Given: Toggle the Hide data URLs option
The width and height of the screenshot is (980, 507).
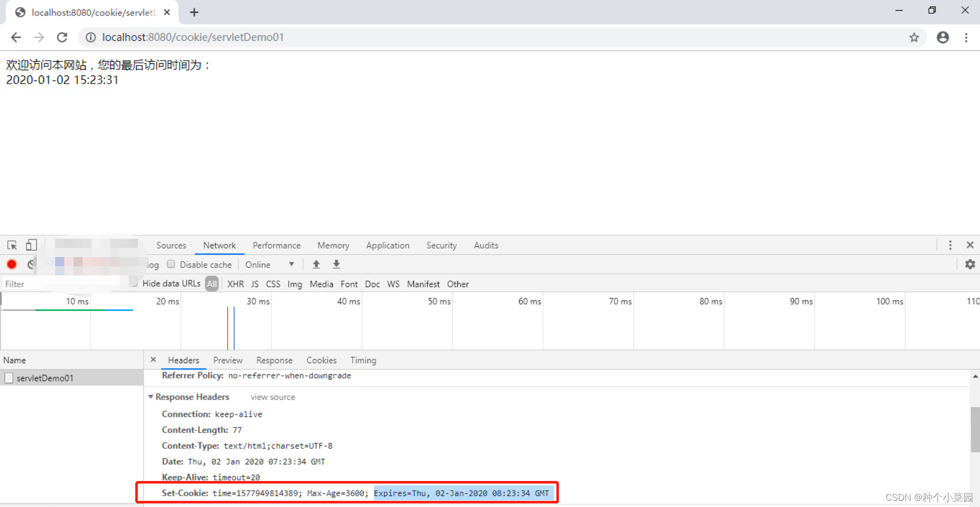Looking at the screenshot, I should tap(134, 284).
